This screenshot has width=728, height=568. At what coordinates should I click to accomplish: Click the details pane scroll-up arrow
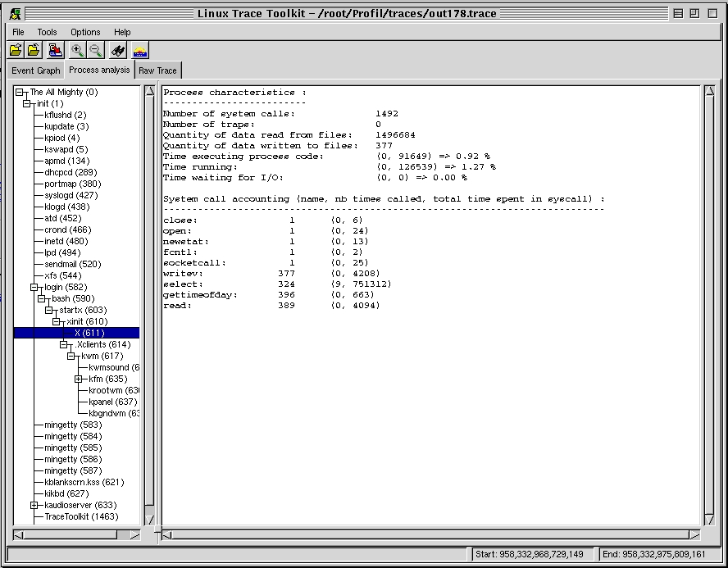point(709,91)
